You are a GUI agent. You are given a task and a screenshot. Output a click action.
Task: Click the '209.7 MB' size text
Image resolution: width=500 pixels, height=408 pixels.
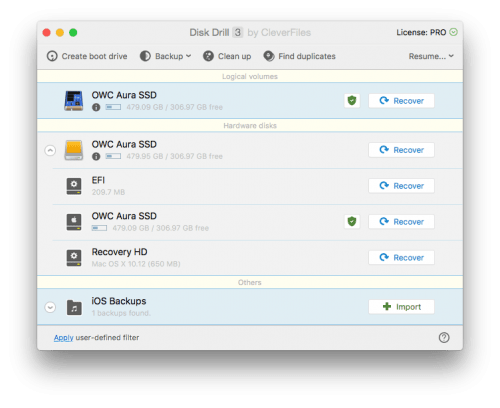coord(108,192)
